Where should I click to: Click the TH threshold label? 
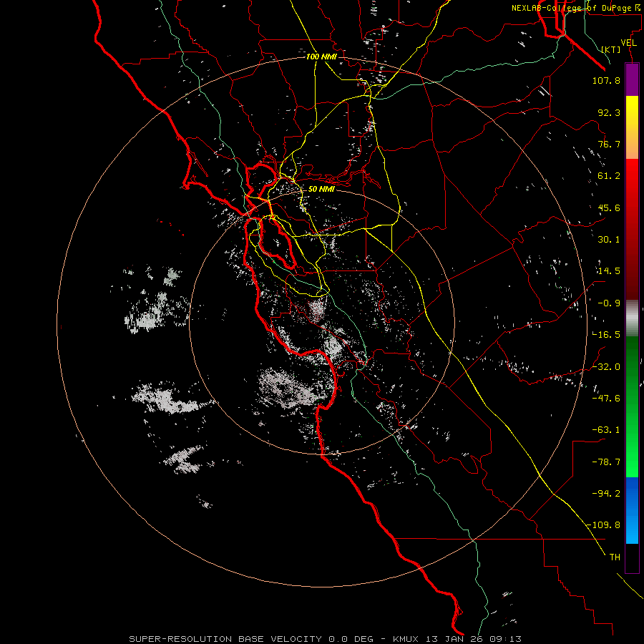click(615, 557)
